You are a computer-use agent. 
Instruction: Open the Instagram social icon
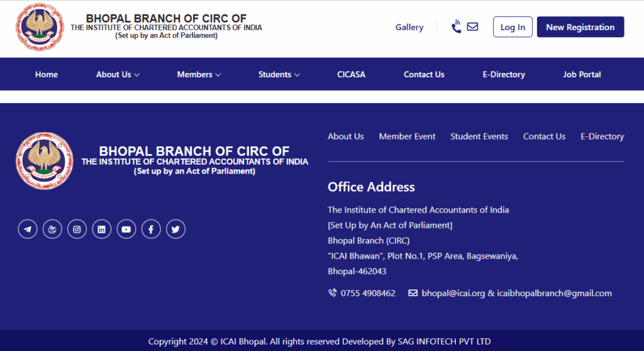coord(77,229)
